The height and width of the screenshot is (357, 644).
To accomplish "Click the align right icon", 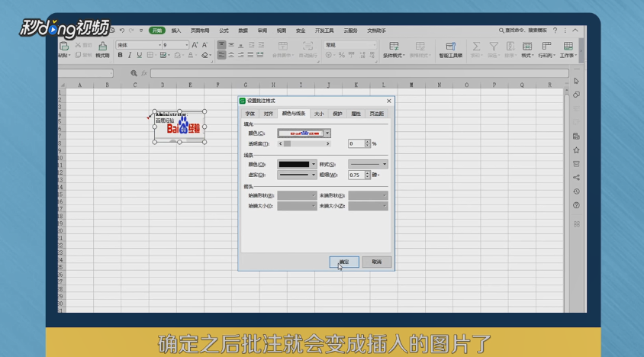I will (x=241, y=55).
